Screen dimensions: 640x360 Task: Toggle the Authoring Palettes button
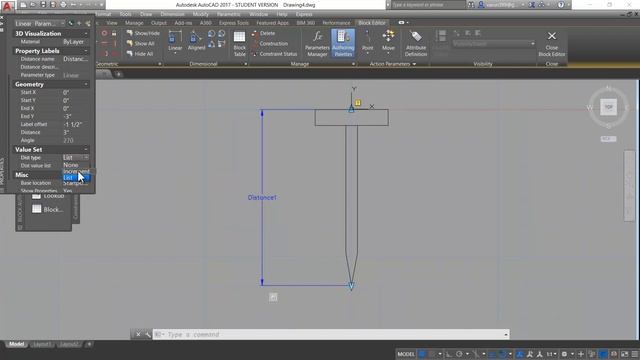click(343, 43)
